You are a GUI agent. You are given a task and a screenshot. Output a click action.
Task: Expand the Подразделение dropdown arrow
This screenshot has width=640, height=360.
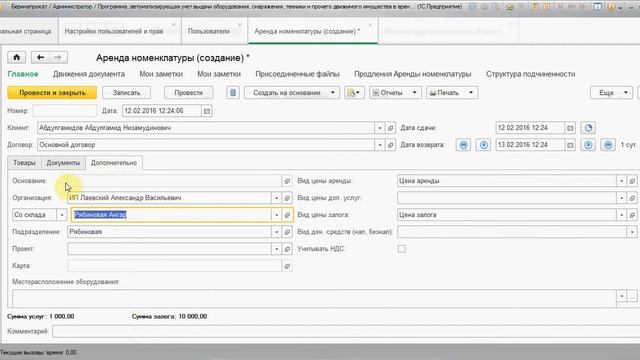pyautogui.click(x=276, y=232)
